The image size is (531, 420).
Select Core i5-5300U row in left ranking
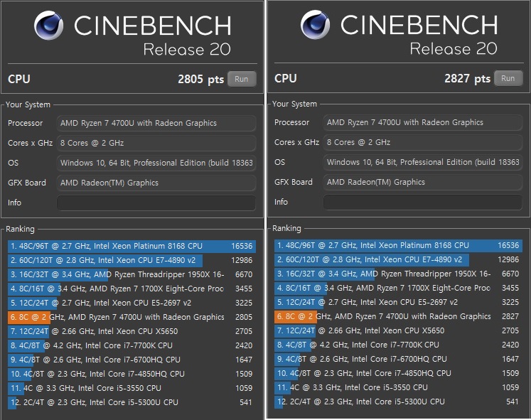pos(132,402)
